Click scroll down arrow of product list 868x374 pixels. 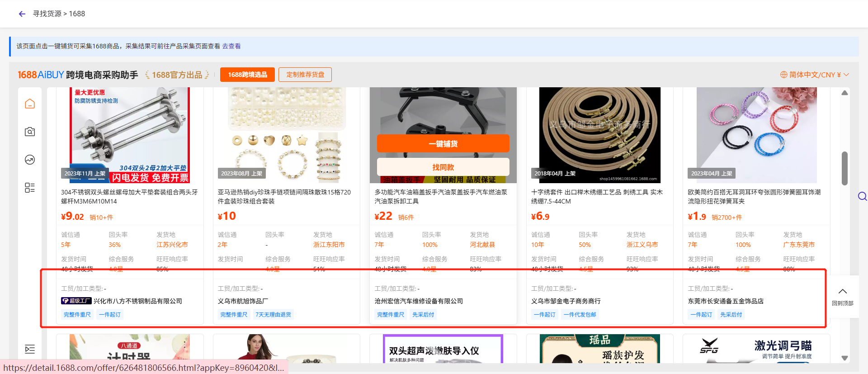click(844, 358)
